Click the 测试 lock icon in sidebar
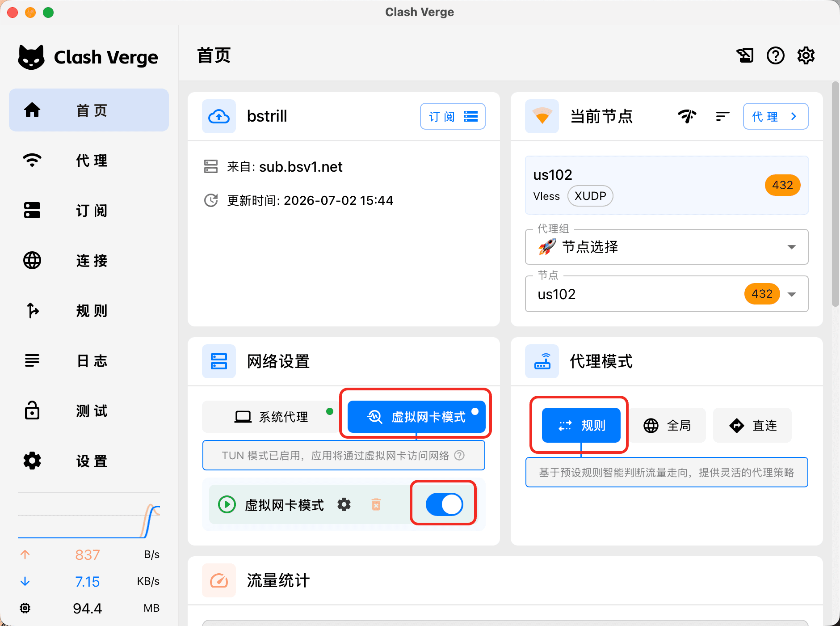 tap(32, 410)
